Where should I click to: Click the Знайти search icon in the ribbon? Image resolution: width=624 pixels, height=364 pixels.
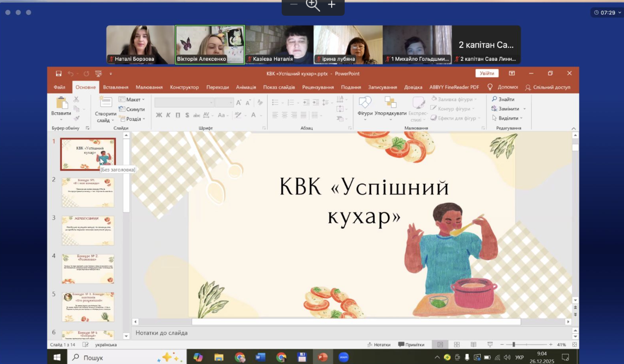494,99
